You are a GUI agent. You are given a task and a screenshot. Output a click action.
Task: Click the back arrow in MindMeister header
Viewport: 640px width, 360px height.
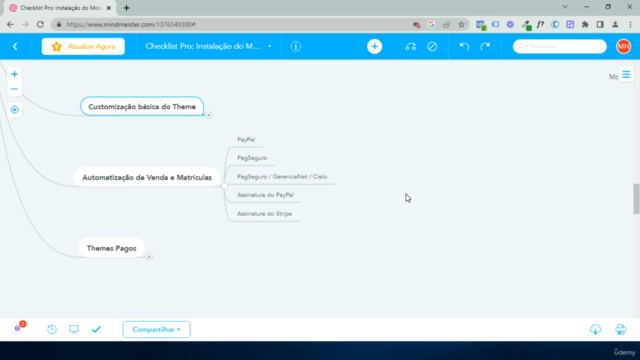point(15,47)
